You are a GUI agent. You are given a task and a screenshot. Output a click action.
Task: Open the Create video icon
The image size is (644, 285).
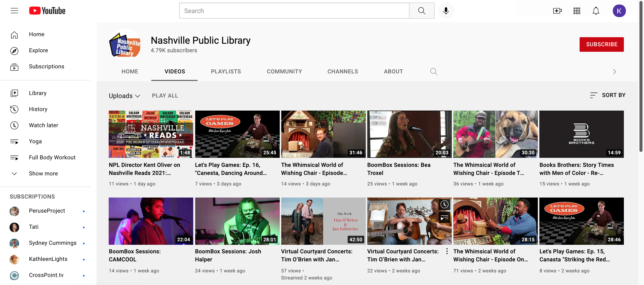click(557, 11)
